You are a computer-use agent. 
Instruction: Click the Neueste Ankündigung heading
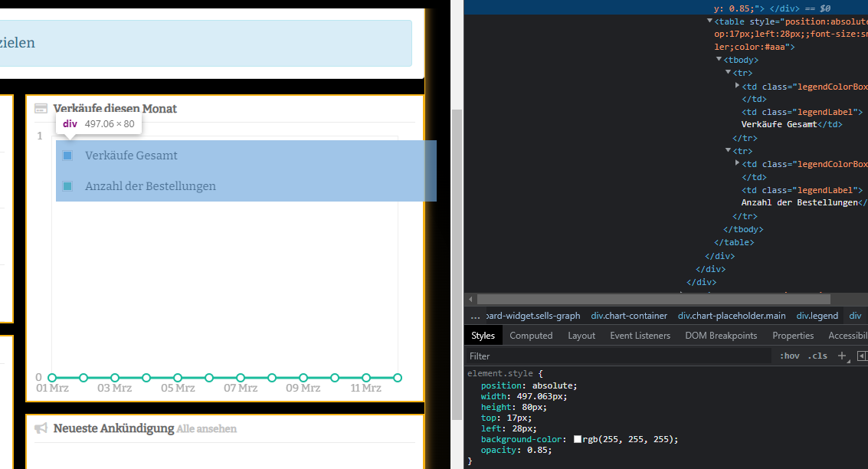pyautogui.click(x=113, y=428)
